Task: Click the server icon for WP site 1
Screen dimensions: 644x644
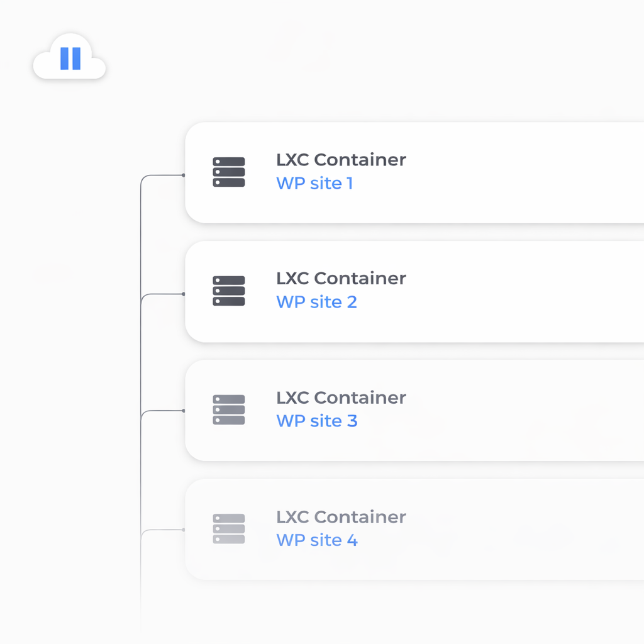Action: coord(229,172)
